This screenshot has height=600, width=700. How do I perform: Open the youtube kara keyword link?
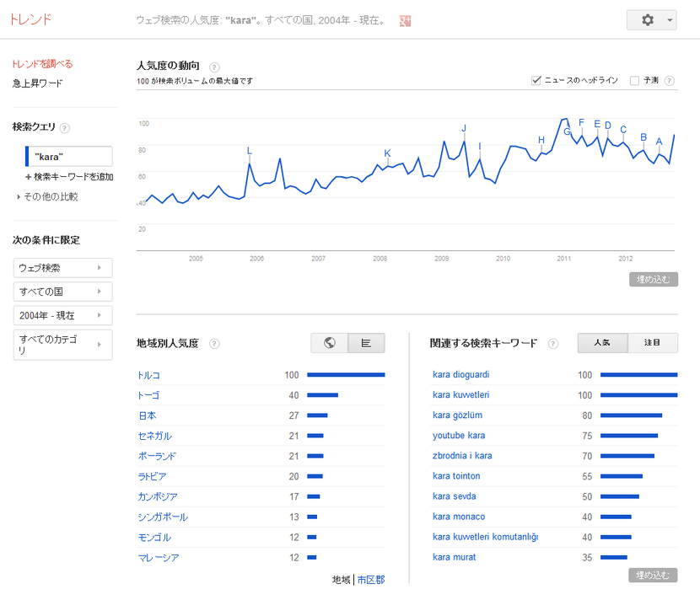[459, 436]
